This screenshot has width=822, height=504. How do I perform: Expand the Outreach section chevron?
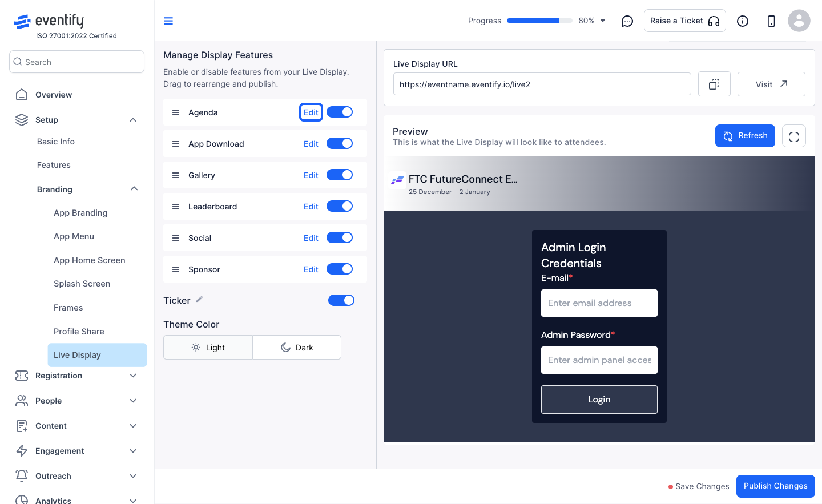(133, 476)
